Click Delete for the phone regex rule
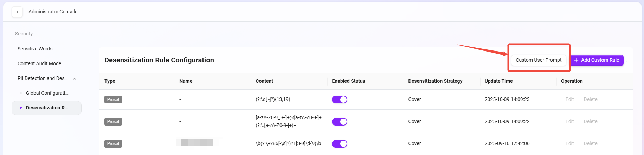 [591, 143]
